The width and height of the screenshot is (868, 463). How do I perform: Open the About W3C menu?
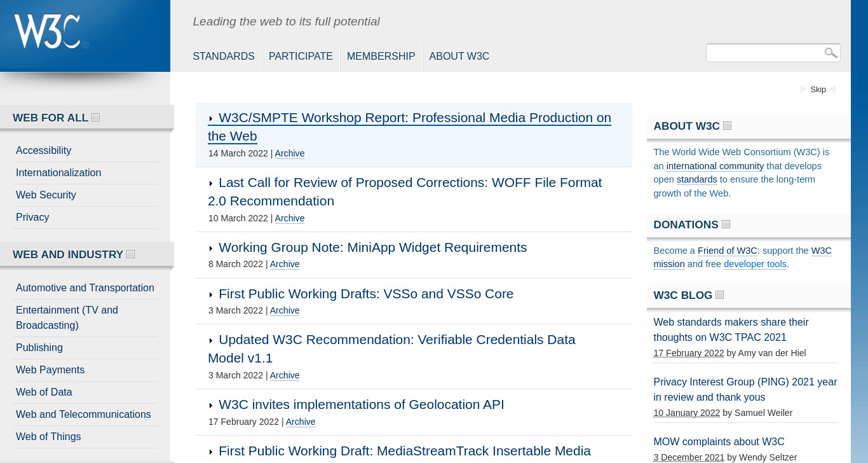pyautogui.click(x=459, y=56)
